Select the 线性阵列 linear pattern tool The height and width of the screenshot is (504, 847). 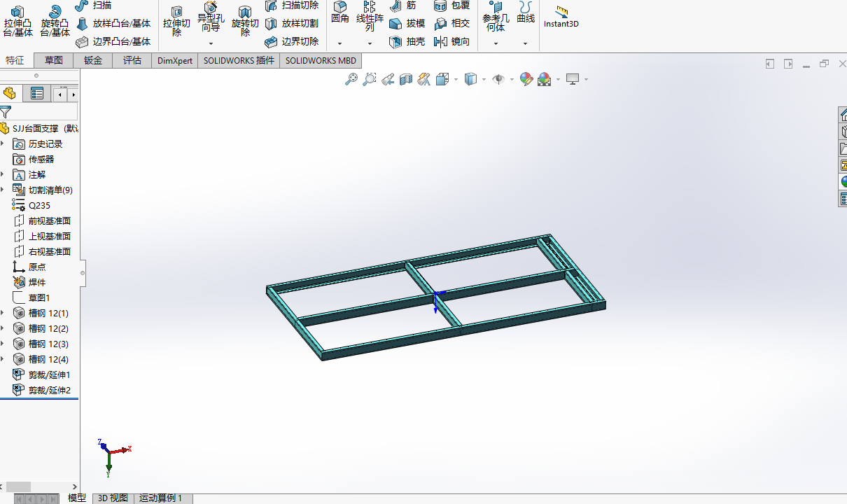pyautogui.click(x=370, y=17)
